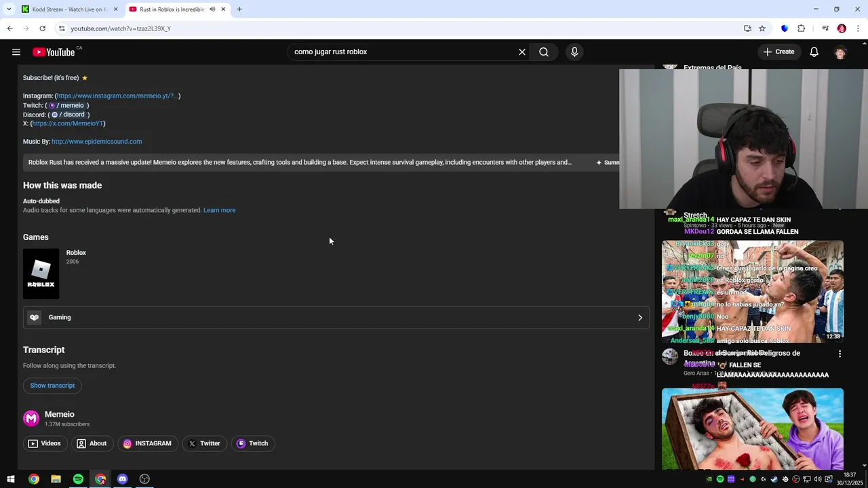The height and width of the screenshot is (488, 868).
Task: Switch to the Kodd Stream tab
Action: [x=68, y=9]
